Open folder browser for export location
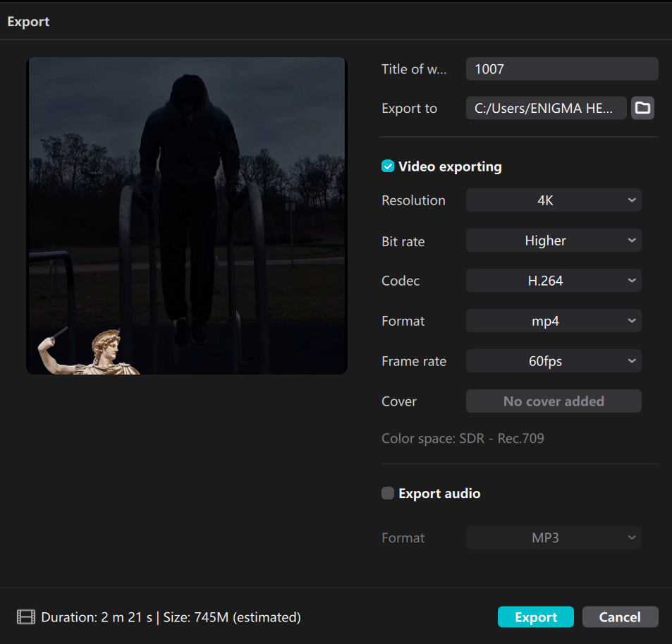 tap(642, 108)
